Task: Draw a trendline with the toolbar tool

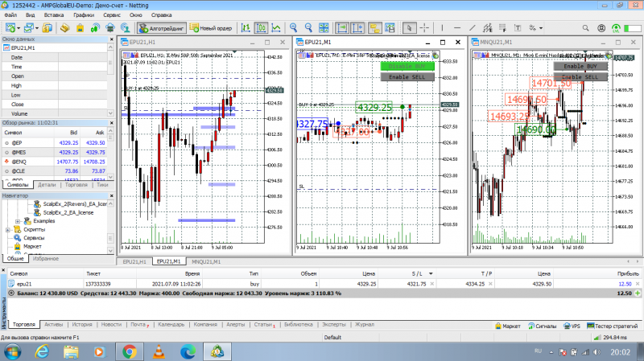Action: click(x=473, y=28)
